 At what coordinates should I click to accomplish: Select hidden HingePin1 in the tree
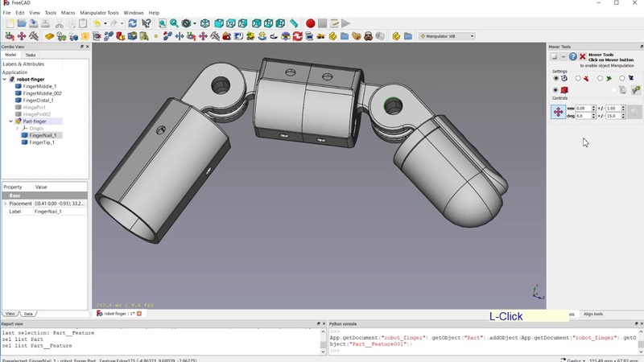tap(34, 107)
